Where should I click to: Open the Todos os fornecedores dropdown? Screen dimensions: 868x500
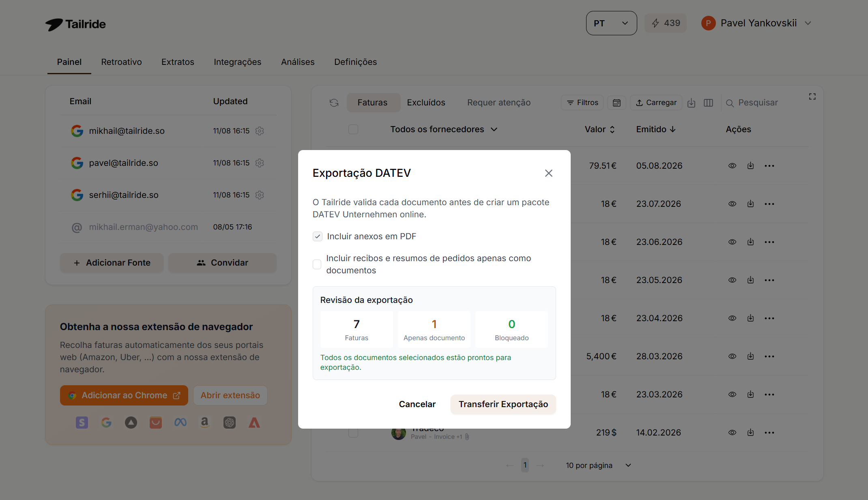tap(444, 129)
